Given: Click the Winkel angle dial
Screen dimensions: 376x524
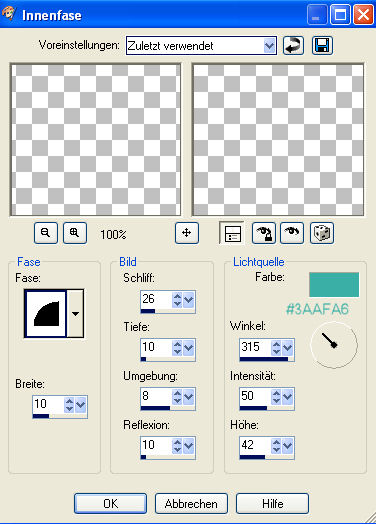Looking at the screenshot, I should click(x=334, y=345).
